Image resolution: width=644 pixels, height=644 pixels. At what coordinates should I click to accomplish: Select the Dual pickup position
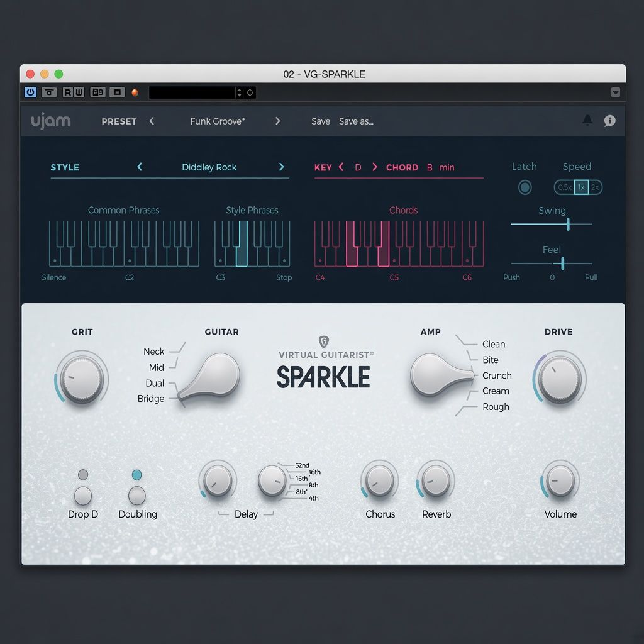155,383
